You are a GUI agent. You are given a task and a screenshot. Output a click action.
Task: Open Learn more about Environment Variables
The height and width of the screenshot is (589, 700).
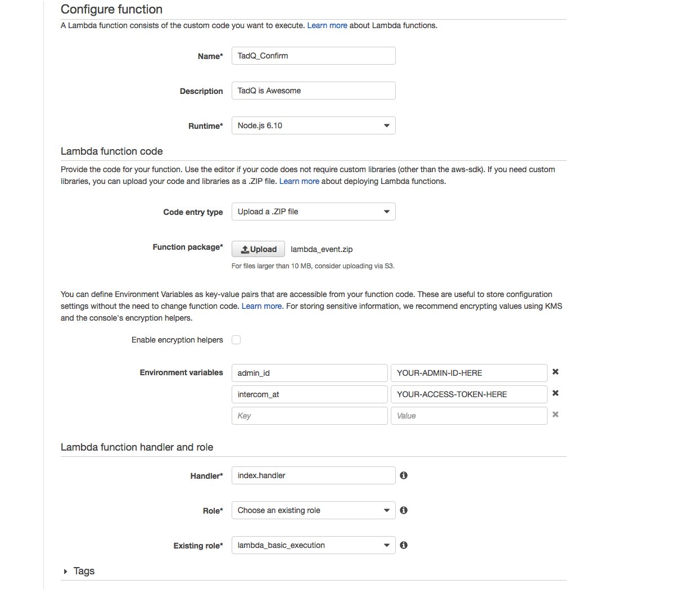[261, 305]
